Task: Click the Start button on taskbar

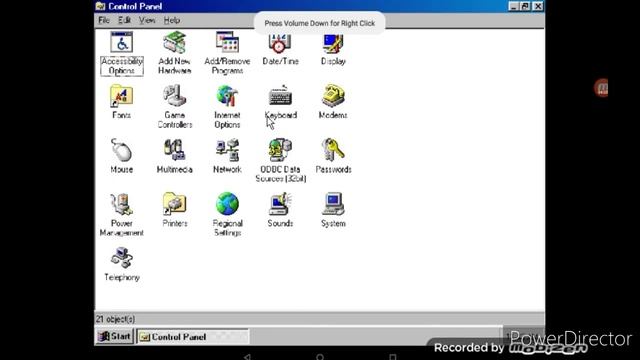Action: [x=115, y=336]
